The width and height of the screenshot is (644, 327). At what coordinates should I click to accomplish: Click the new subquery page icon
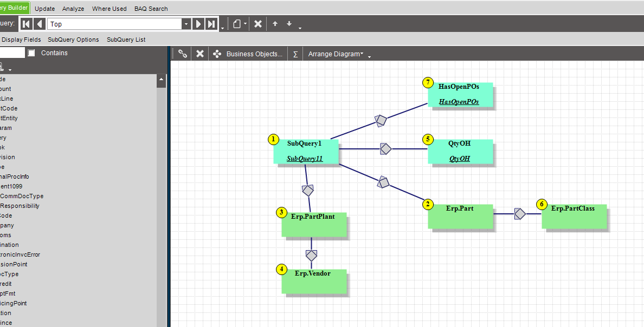[x=237, y=24]
